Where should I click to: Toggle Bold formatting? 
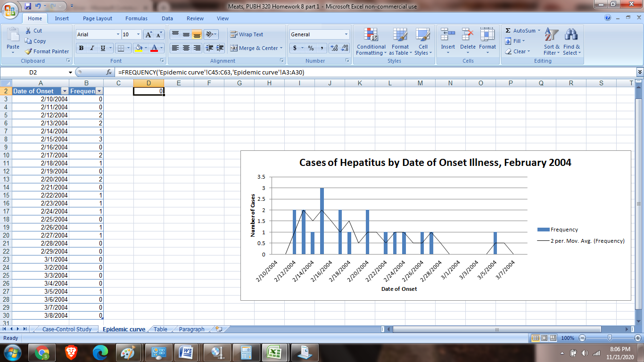pyautogui.click(x=81, y=48)
